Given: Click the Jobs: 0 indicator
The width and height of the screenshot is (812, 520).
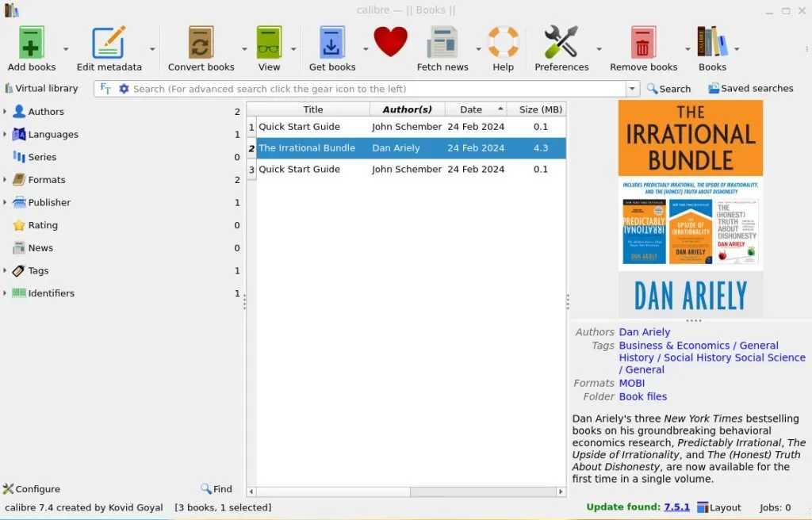Looking at the screenshot, I should [x=776, y=507].
